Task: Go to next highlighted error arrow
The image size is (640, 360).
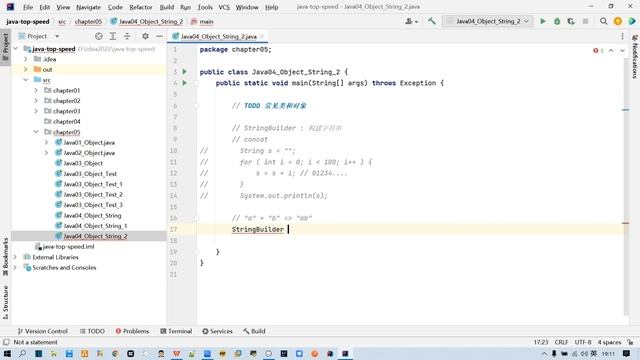Action: [622, 51]
